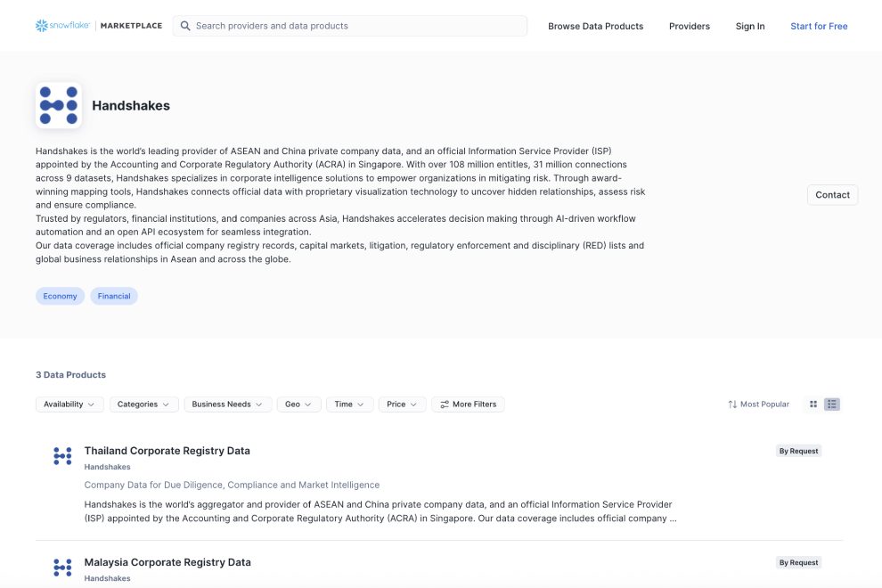Go to the Providers page
This screenshot has height=588, width=882.
pos(690,26)
